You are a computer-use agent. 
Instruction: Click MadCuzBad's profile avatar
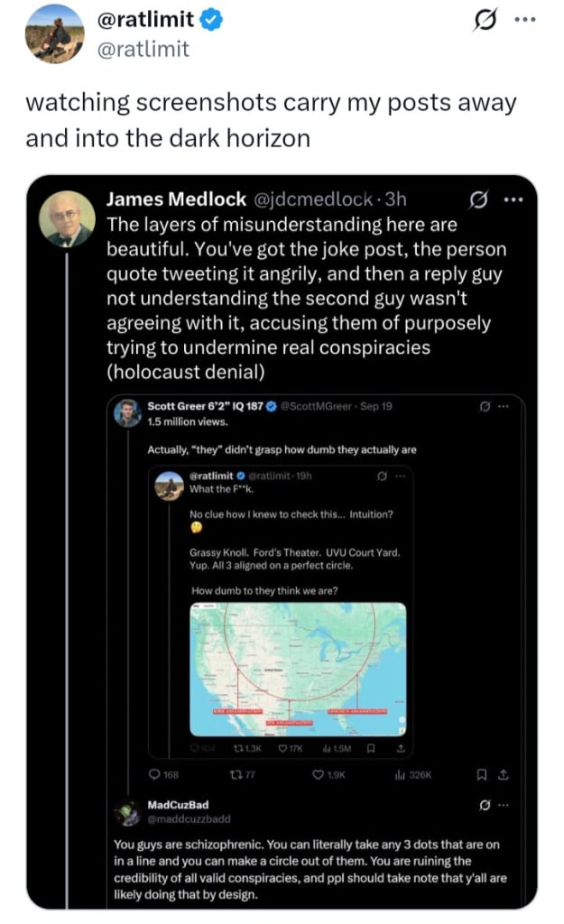tap(126, 812)
